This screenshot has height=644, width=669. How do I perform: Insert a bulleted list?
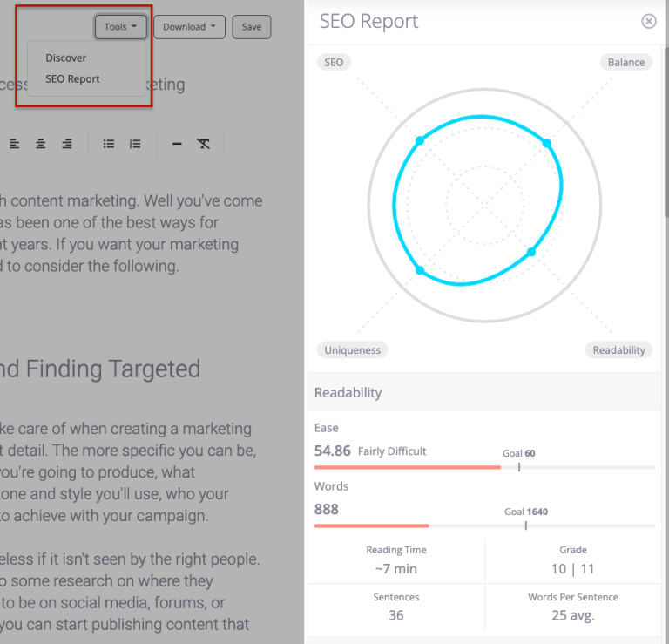tap(109, 144)
